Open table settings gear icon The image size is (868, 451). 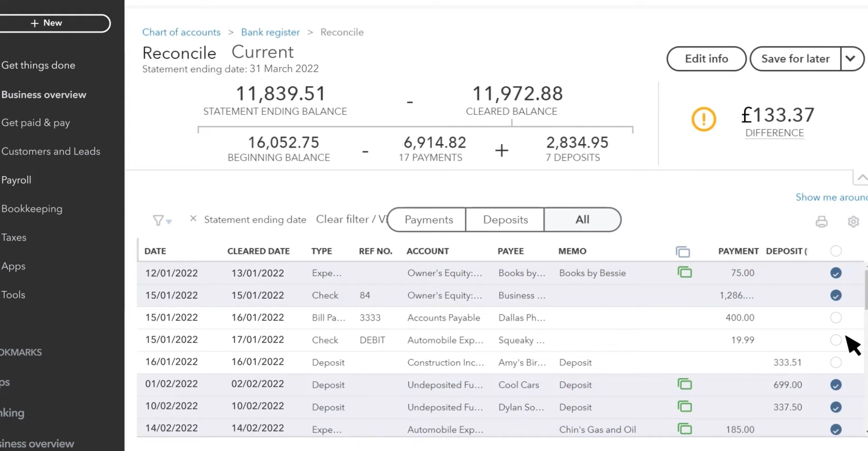tap(853, 222)
